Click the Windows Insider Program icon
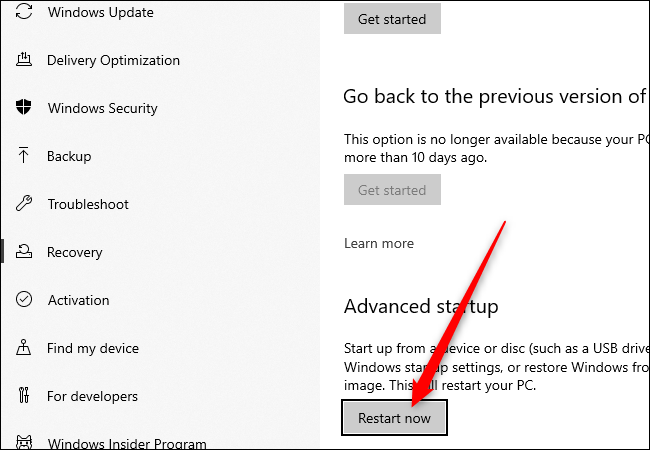 [x=23, y=442]
